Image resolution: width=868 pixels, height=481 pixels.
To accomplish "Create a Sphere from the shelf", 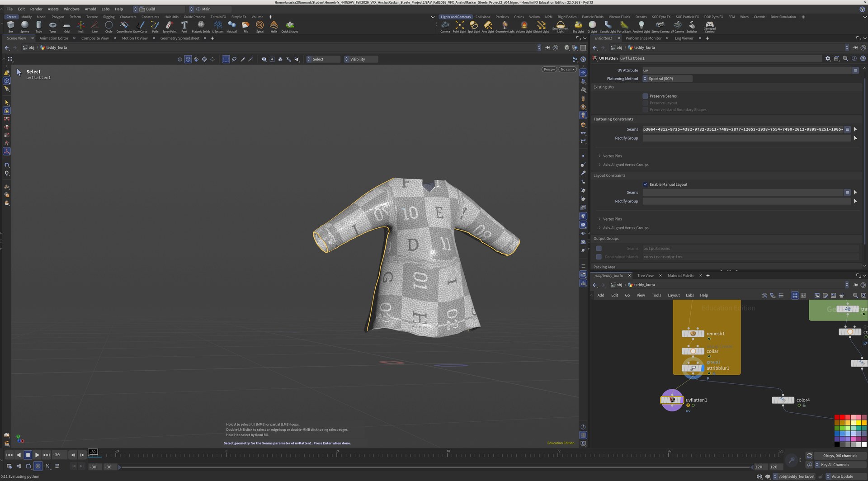I will click(x=25, y=26).
